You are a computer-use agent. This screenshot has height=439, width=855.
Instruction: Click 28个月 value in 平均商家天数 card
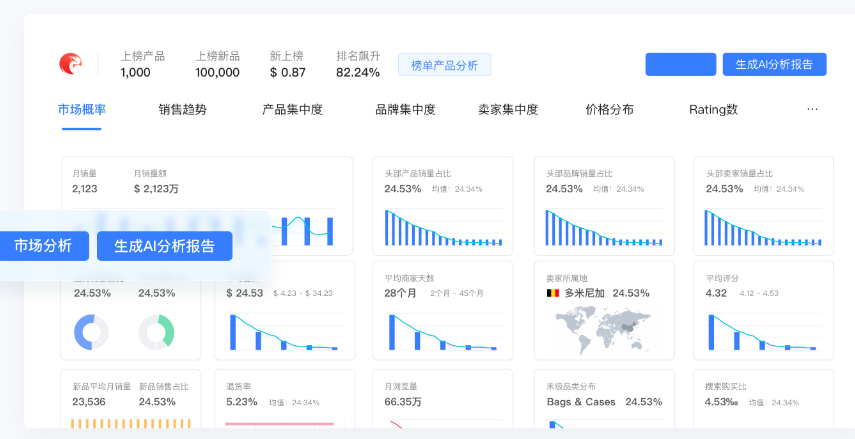point(400,293)
